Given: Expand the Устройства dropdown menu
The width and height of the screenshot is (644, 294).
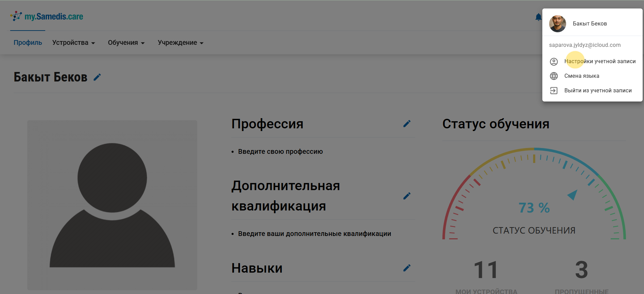Looking at the screenshot, I should pos(73,43).
